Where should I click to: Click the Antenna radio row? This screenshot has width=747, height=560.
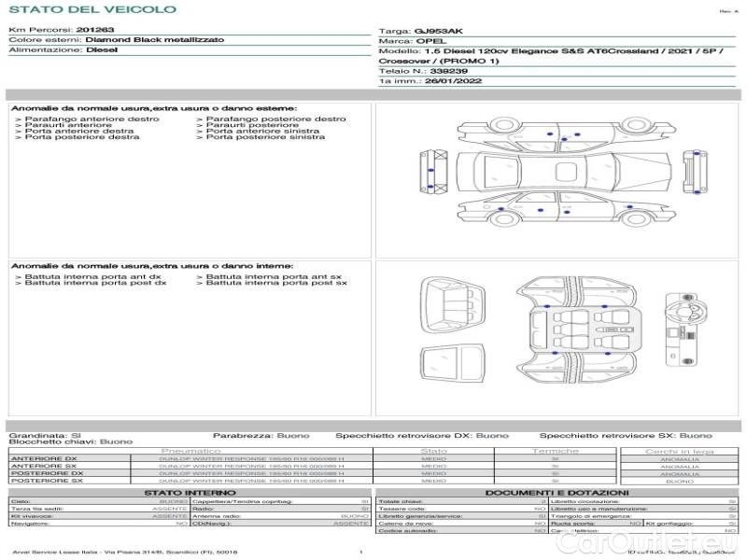pyautogui.click(x=281, y=516)
